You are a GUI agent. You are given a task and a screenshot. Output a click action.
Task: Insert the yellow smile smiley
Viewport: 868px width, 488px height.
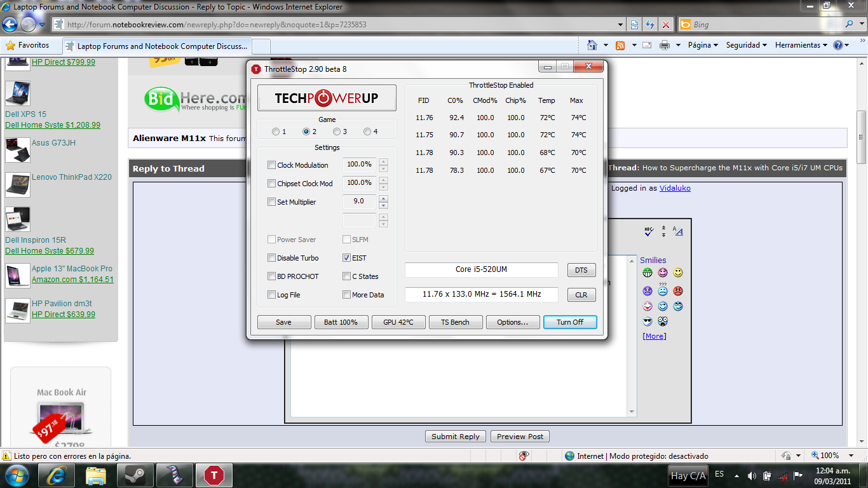click(x=678, y=273)
